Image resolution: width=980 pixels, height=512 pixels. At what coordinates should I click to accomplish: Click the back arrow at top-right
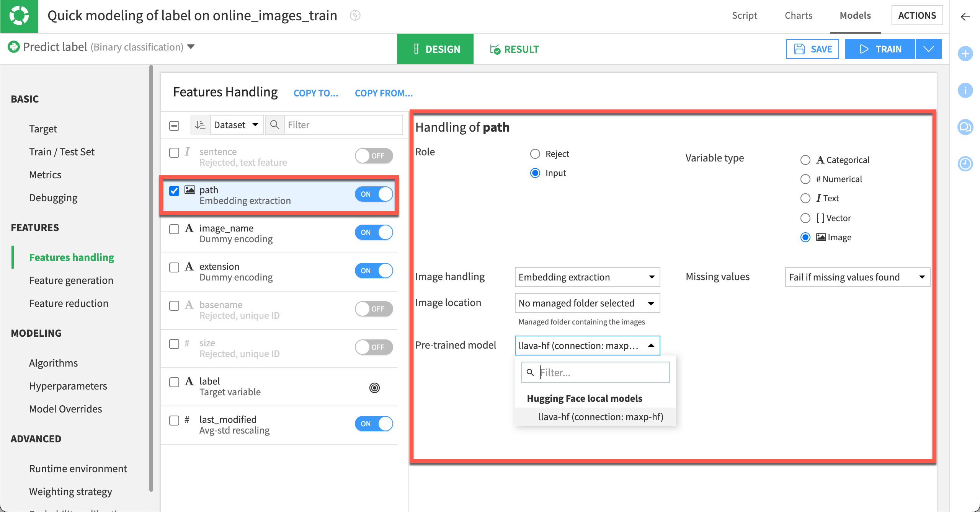tap(965, 16)
